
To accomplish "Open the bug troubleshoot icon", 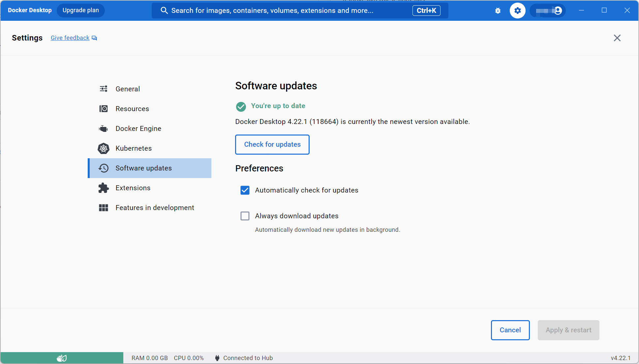I will point(498,11).
